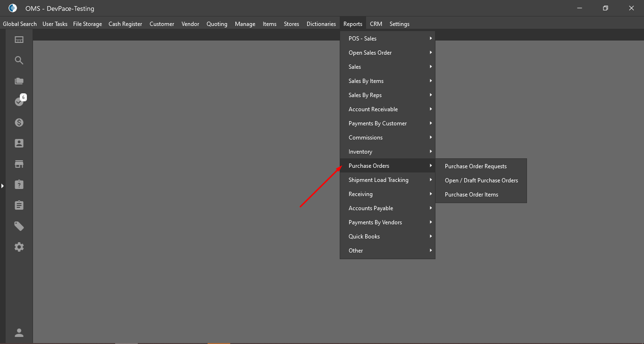Click the table grid icon in sidebar

click(19, 40)
